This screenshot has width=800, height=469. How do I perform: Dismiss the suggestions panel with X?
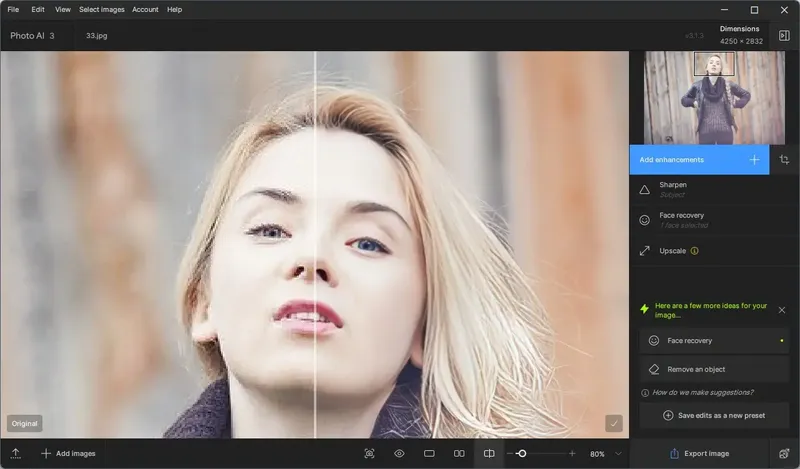click(x=782, y=310)
